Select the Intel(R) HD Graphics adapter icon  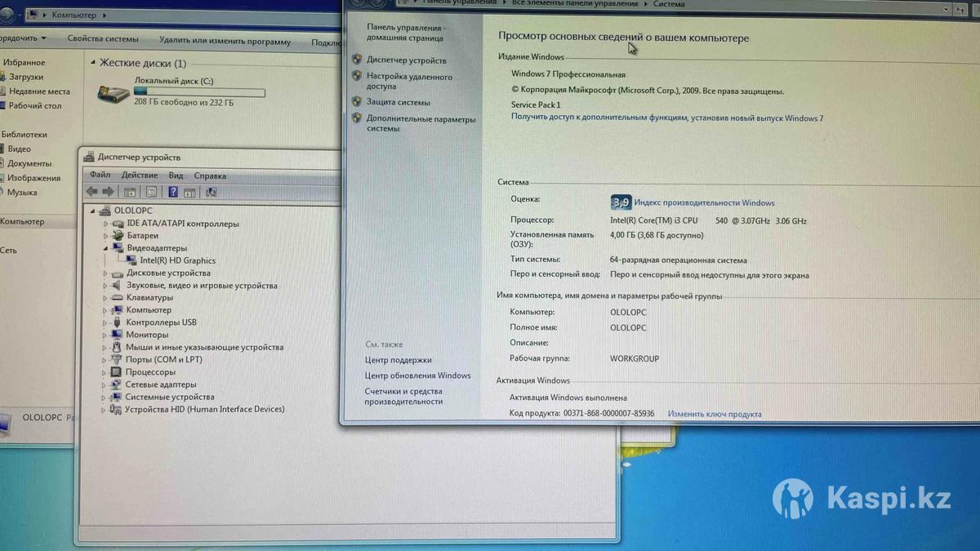132,260
